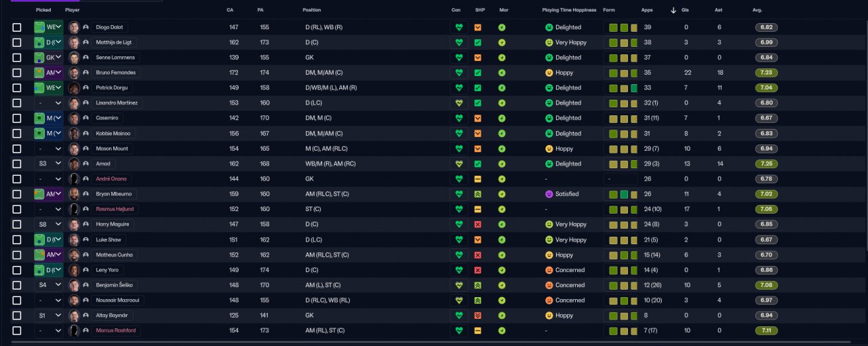Click the 7.23 average rating badge
Image resolution: width=868 pixels, height=346 pixels.
click(x=766, y=73)
